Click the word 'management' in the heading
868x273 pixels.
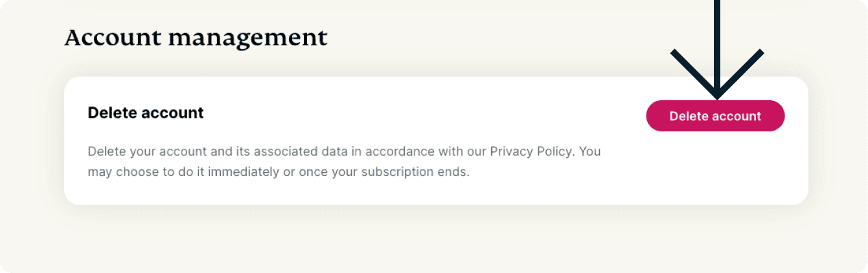[248, 39]
